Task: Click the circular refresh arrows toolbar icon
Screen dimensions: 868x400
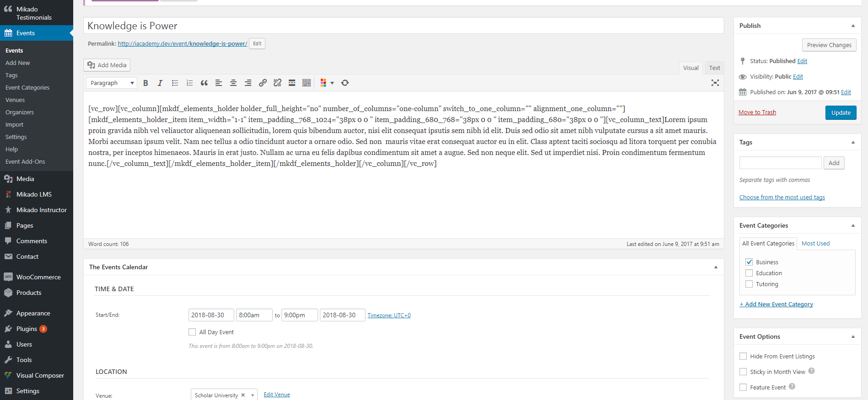Action: click(345, 83)
